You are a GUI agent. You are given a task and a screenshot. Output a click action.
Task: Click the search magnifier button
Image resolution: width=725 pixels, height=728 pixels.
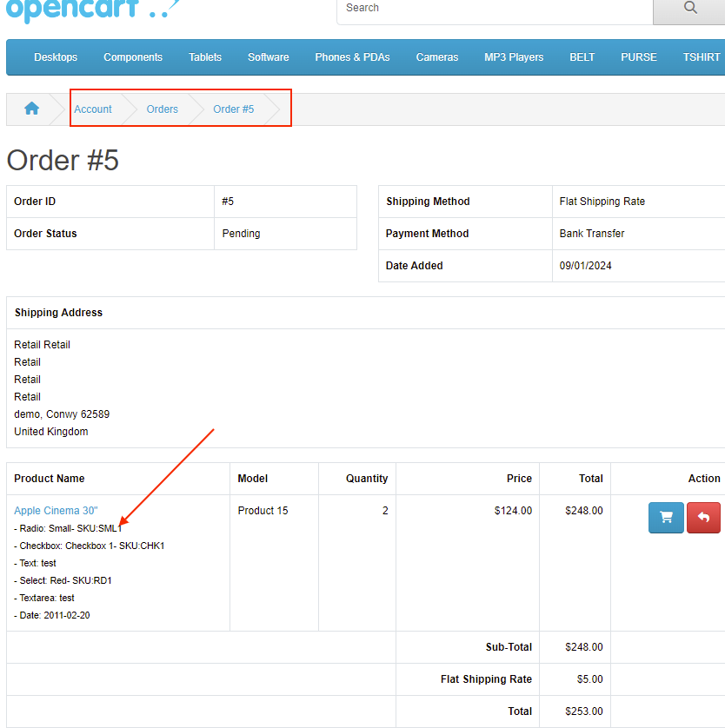689,10
